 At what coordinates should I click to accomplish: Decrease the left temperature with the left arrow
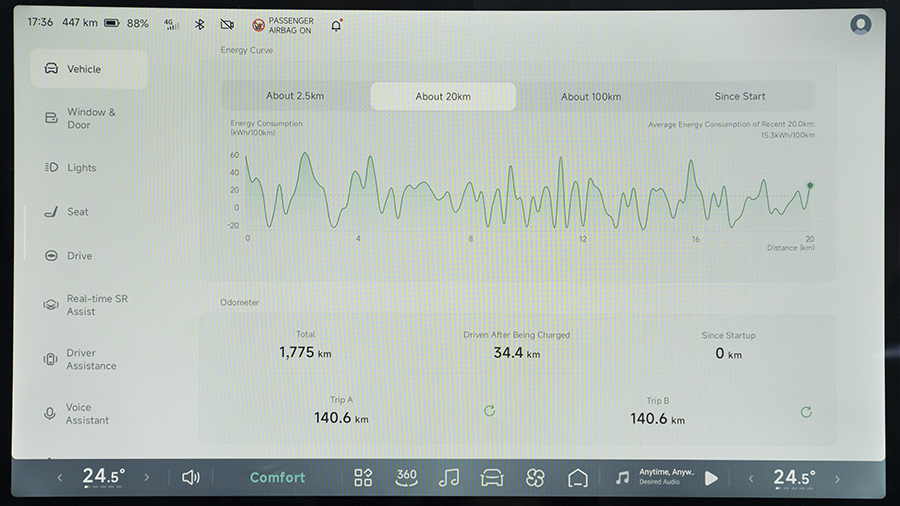(x=59, y=478)
